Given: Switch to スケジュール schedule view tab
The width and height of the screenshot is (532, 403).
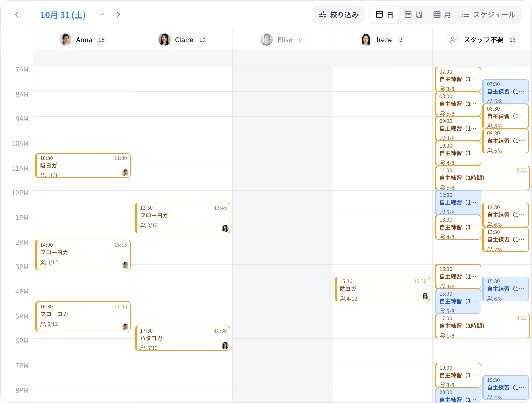Looking at the screenshot, I should 489,15.
